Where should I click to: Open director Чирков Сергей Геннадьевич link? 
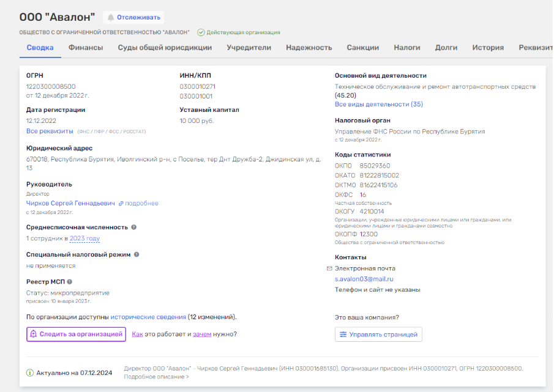click(x=70, y=203)
